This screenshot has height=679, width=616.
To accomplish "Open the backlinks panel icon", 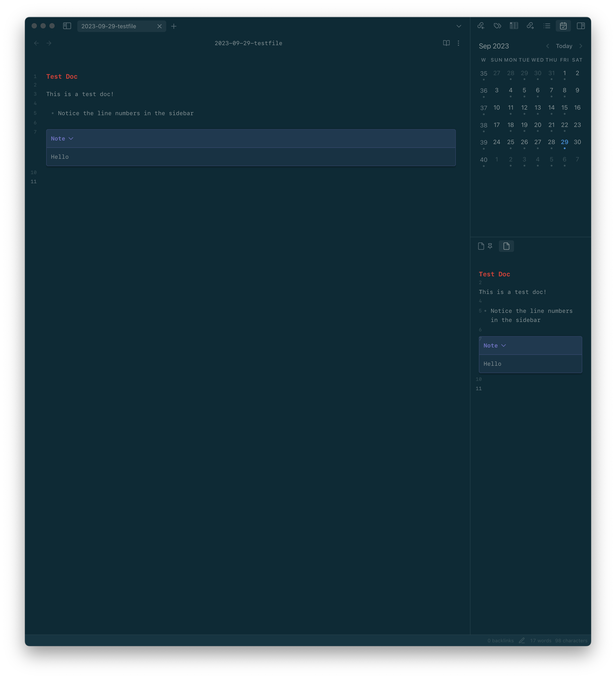I will click(481, 26).
